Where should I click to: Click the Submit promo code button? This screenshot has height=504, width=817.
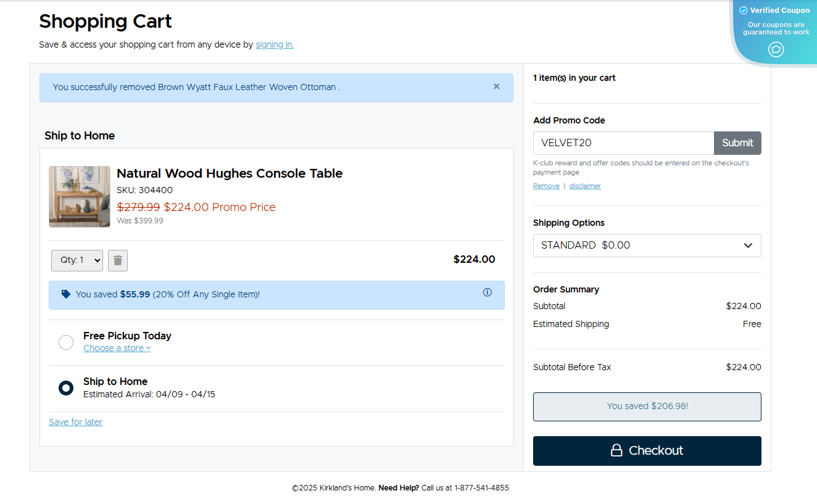point(737,143)
